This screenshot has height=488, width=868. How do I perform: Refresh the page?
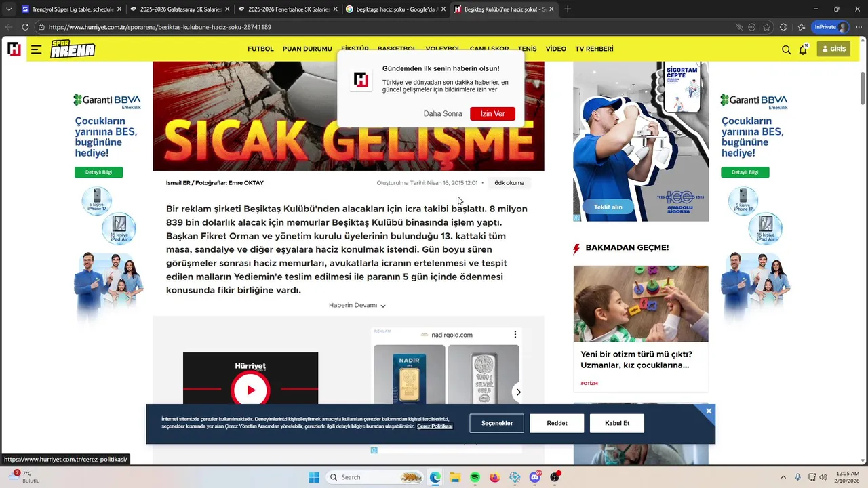point(25,27)
